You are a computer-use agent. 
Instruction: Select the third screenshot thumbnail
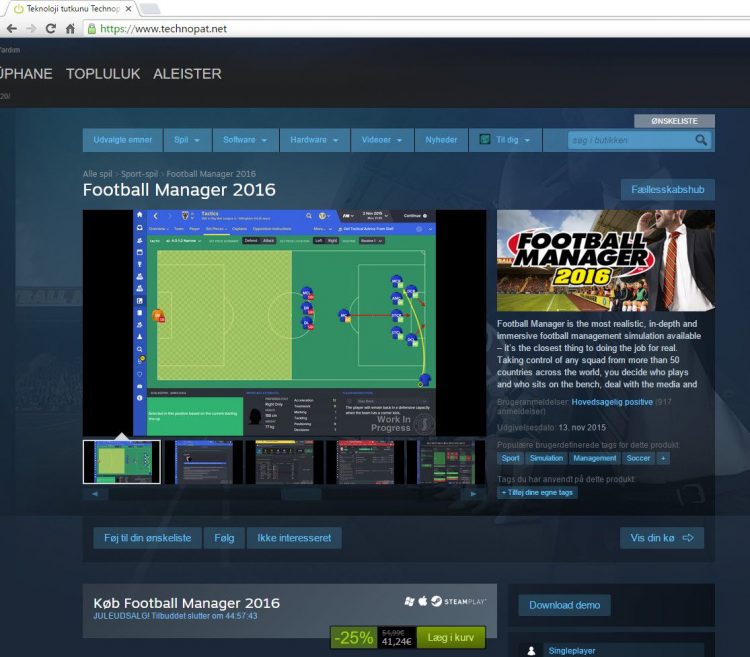pos(285,462)
